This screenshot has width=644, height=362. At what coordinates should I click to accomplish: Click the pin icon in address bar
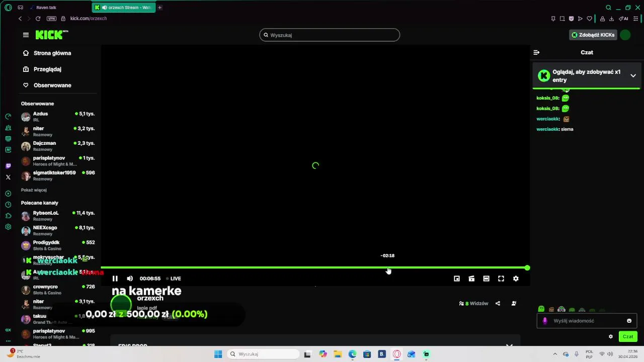click(x=553, y=19)
